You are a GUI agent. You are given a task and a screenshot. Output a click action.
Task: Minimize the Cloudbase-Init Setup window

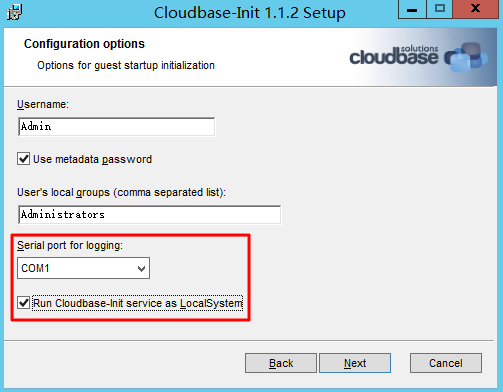[x=412, y=9]
